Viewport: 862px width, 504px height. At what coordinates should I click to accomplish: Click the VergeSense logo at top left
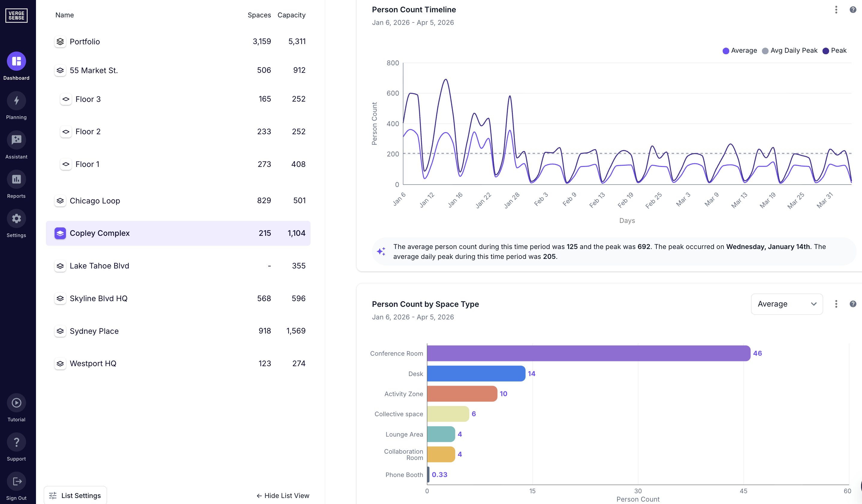point(16,15)
